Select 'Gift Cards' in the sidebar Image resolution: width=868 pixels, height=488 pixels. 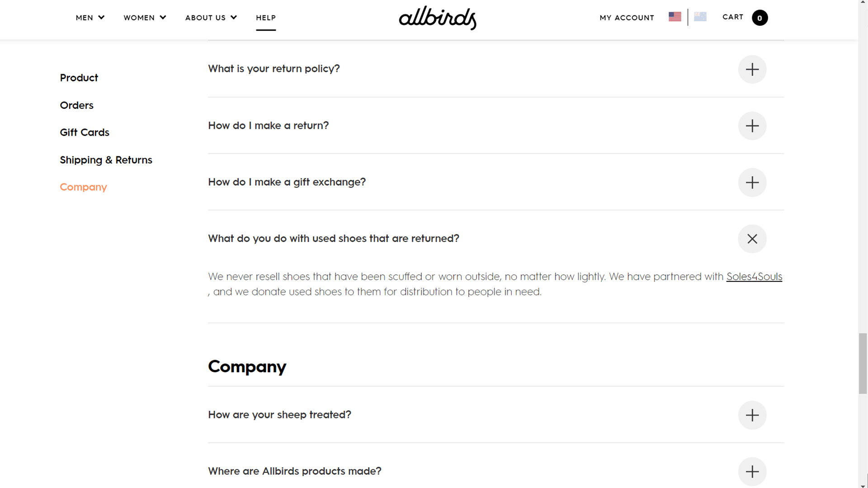click(85, 132)
